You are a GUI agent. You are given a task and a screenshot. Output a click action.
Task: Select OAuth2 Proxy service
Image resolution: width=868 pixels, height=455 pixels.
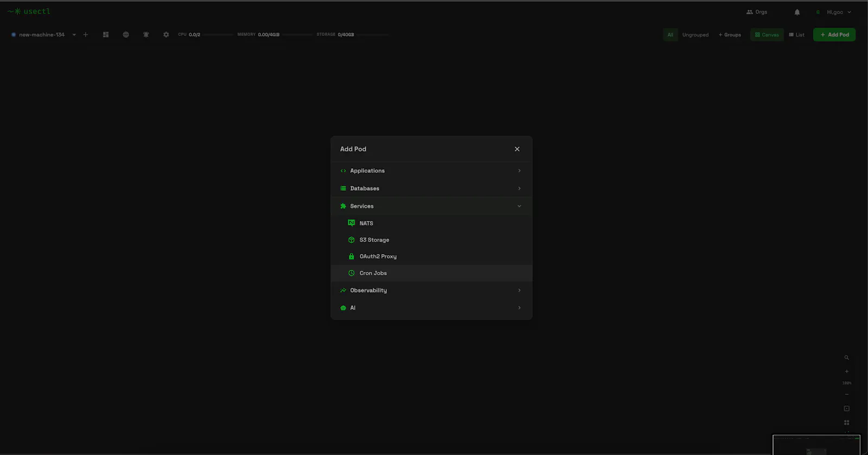tap(431, 256)
